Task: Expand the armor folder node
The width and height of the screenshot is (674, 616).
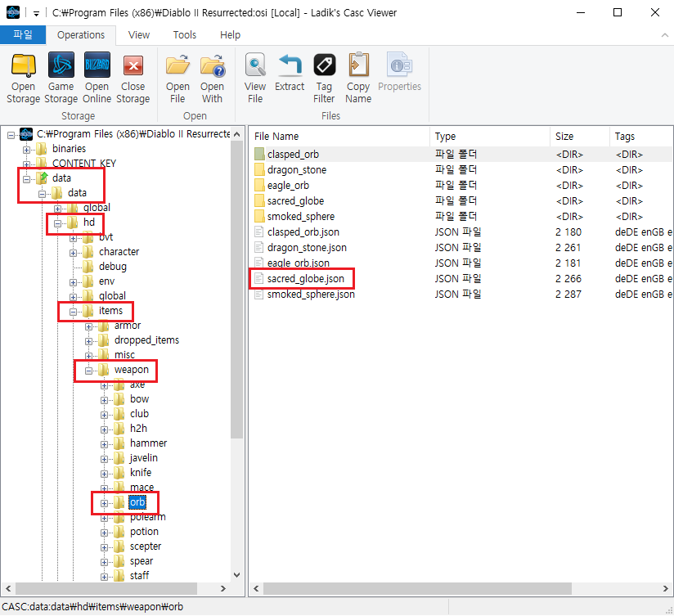Action: tap(88, 326)
